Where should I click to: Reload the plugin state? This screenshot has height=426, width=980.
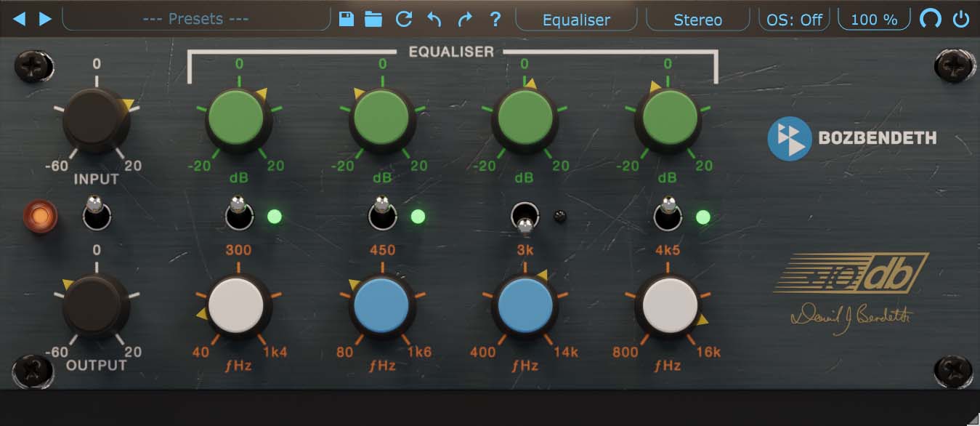[x=405, y=20]
